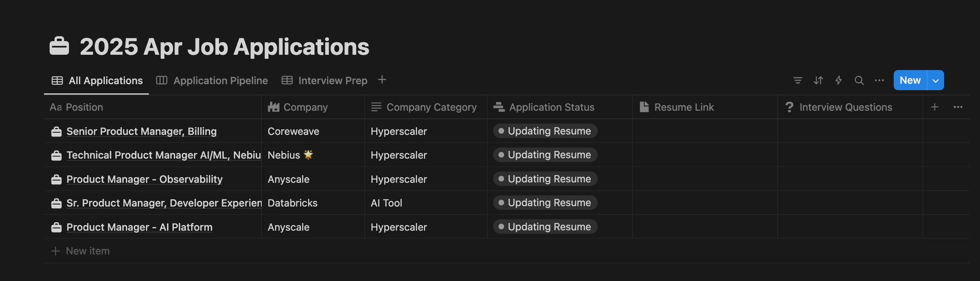Click the star emoji next to Nebius

pos(308,155)
